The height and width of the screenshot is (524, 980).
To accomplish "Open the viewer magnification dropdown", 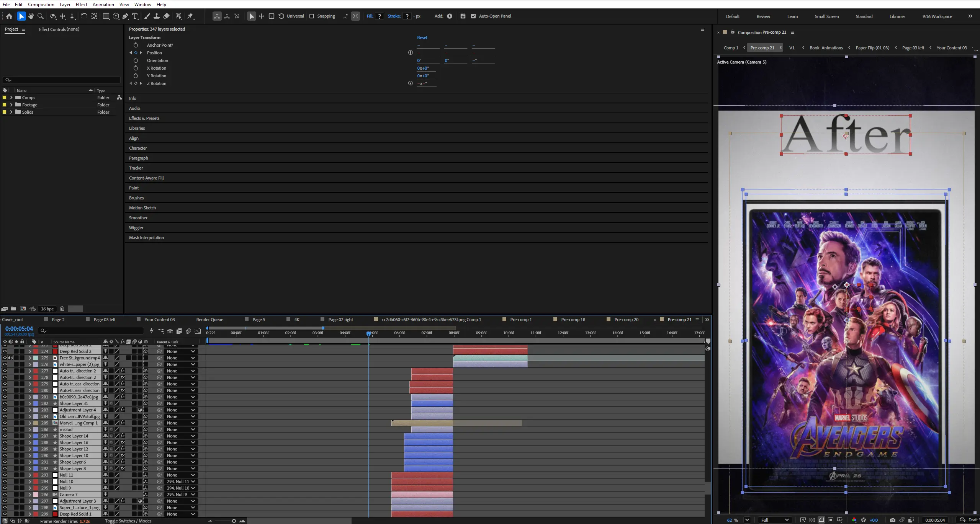I will (x=747, y=520).
